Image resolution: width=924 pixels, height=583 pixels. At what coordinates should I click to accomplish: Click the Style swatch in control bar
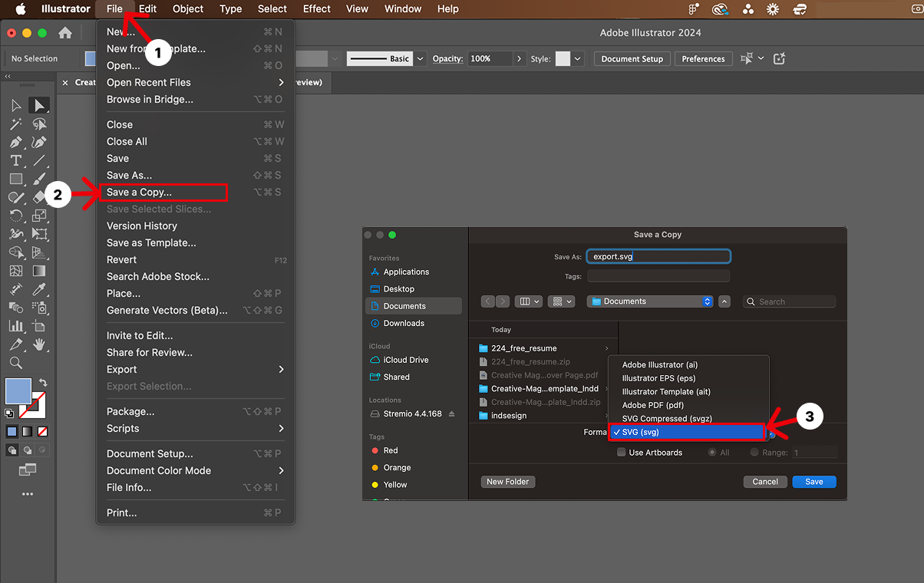pyautogui.click(x=563, y=58)
